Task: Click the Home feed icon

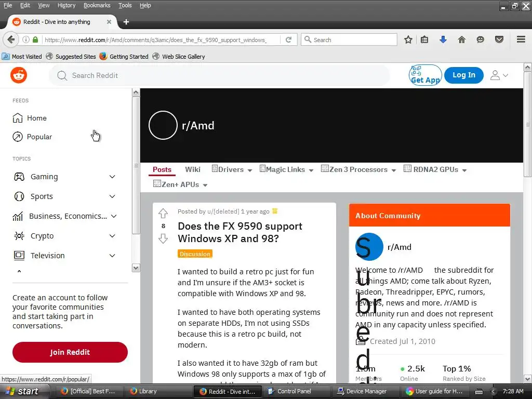Action: tap(17, 118)
